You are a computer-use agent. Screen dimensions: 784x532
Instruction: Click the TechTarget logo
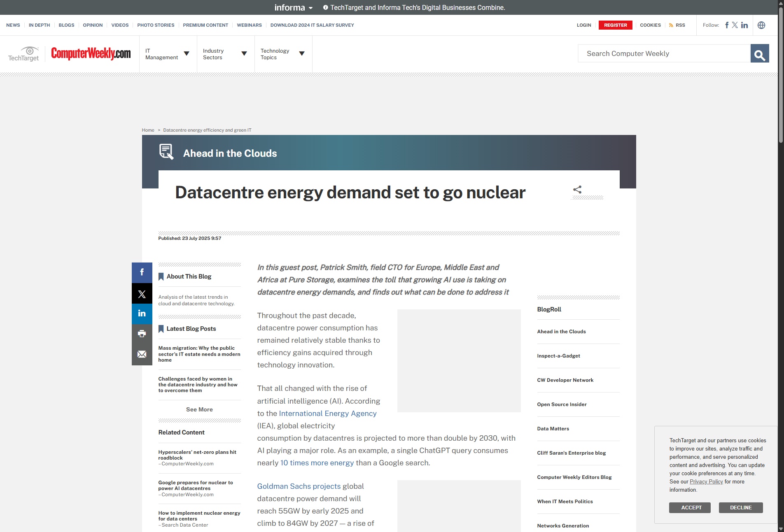point(23,54)
